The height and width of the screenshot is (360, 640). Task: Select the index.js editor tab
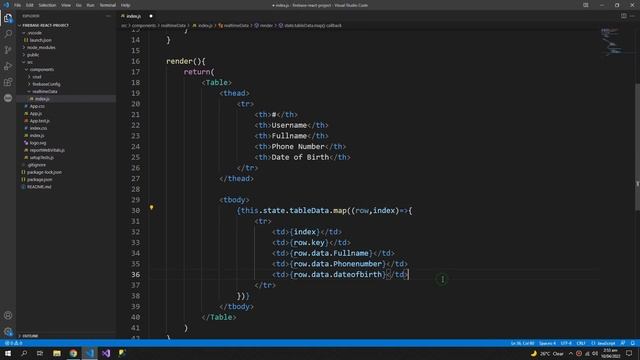coord(133,16)
